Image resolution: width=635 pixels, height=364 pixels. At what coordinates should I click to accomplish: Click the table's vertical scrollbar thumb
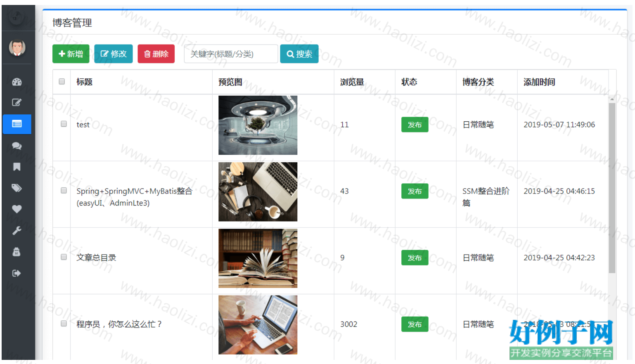pyautogui.click(x=612, y=188)
